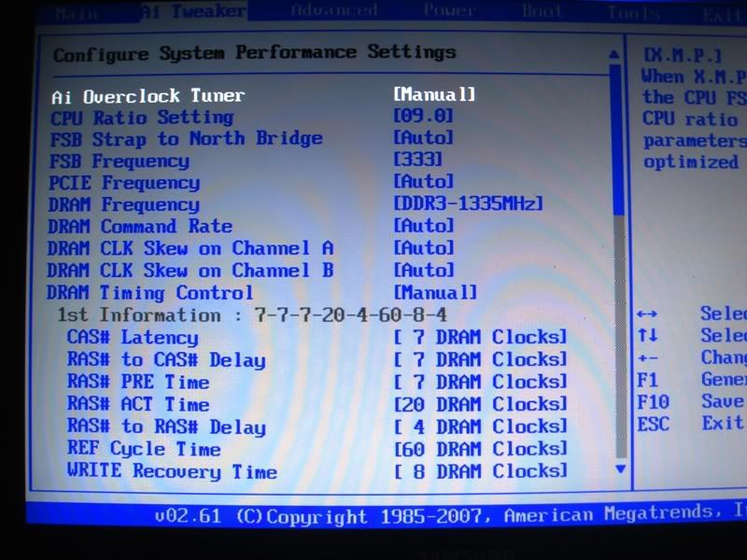Adjust the REF Cycle Time 60 DRAM Clocks
Viewport: 747px width, 560px height.
[480, 449]
